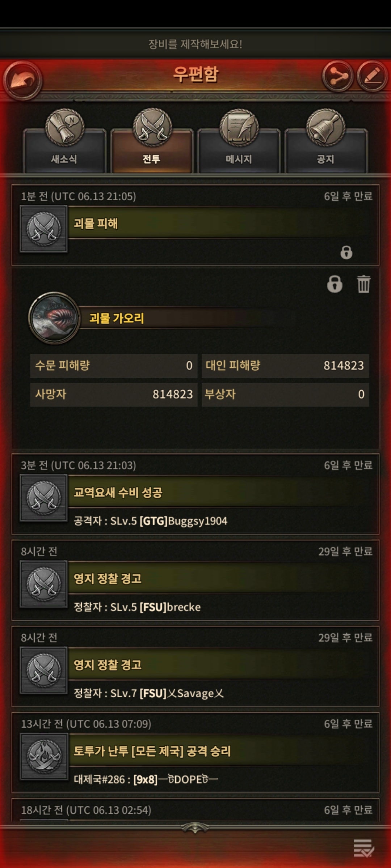Image resolution: width=391 pixels, height=868 pixels.
Task: Tap crossed swords icon of 교역요새 수비 성공
Action: [44, 498]
